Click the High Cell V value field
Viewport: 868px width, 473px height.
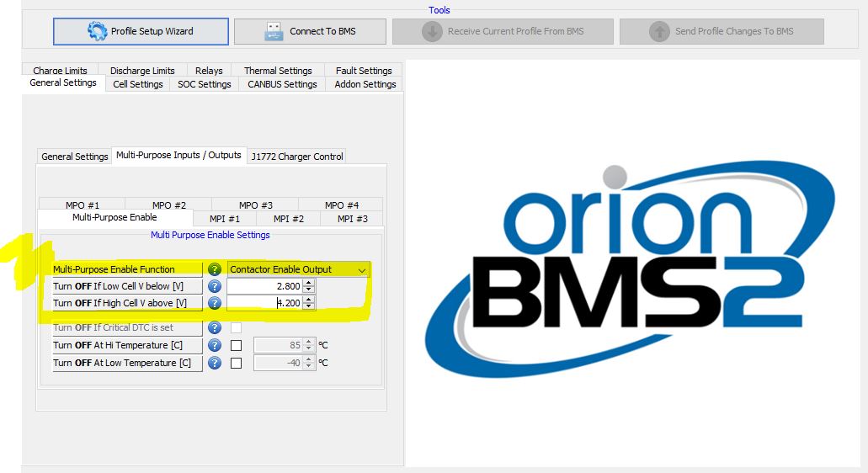(x=264, y=303)
